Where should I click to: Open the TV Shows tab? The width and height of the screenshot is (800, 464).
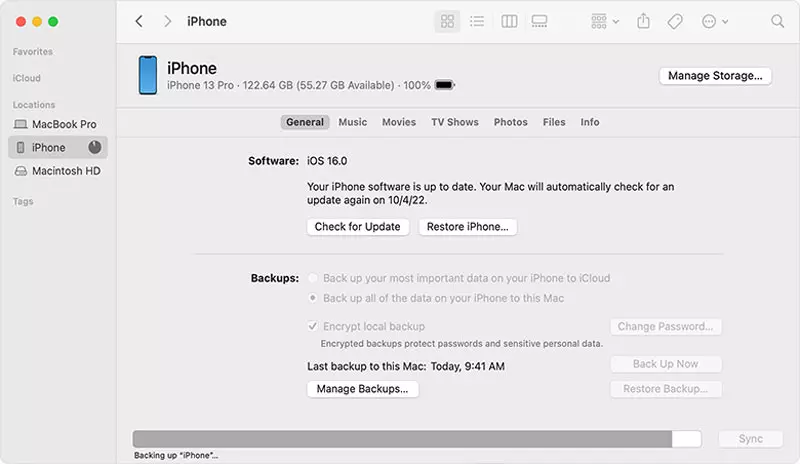[455, 122]
